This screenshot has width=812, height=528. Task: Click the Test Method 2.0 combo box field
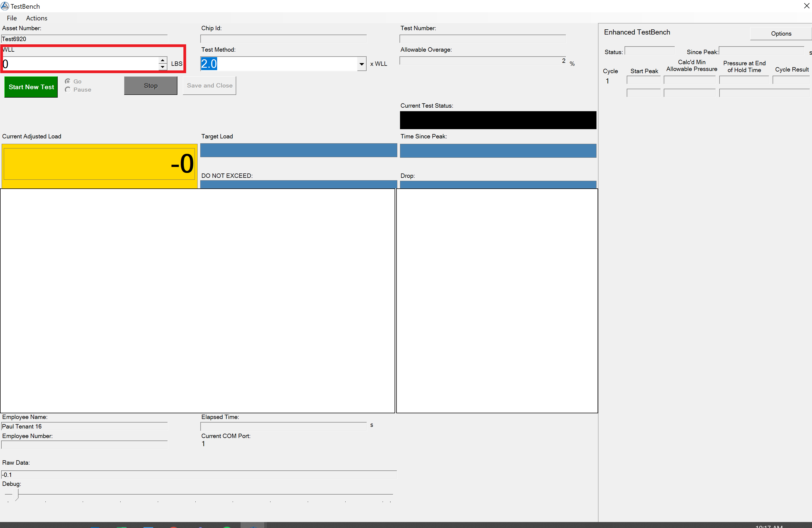[x=278, y=64]
